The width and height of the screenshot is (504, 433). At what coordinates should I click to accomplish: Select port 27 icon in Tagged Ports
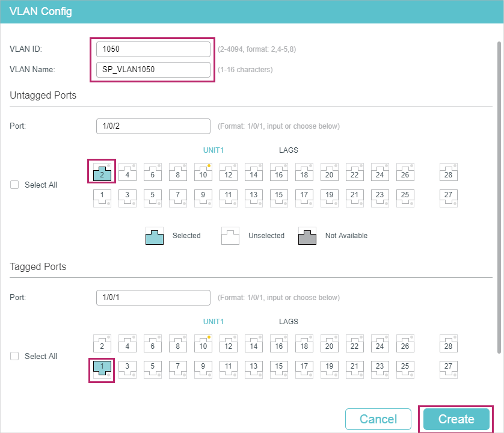coord(449,369)
